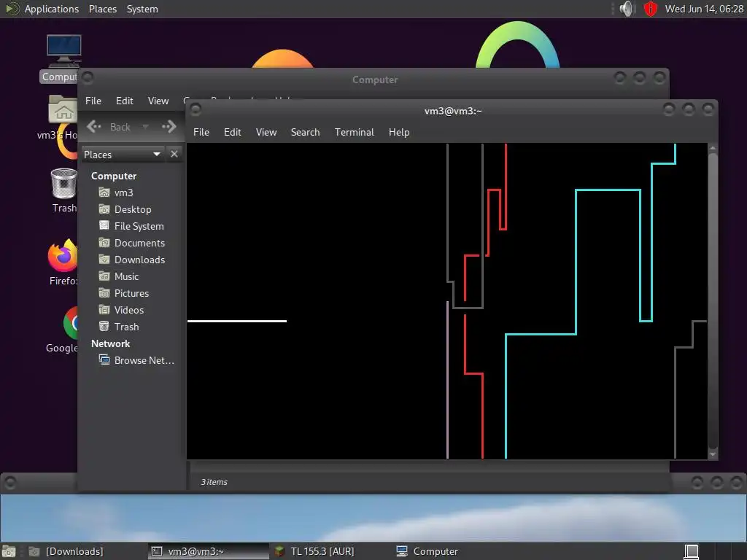This screenshot has width=747, height=560.
Task: Open the vm3's Home desktop folder icon
Action: point(63,109)
